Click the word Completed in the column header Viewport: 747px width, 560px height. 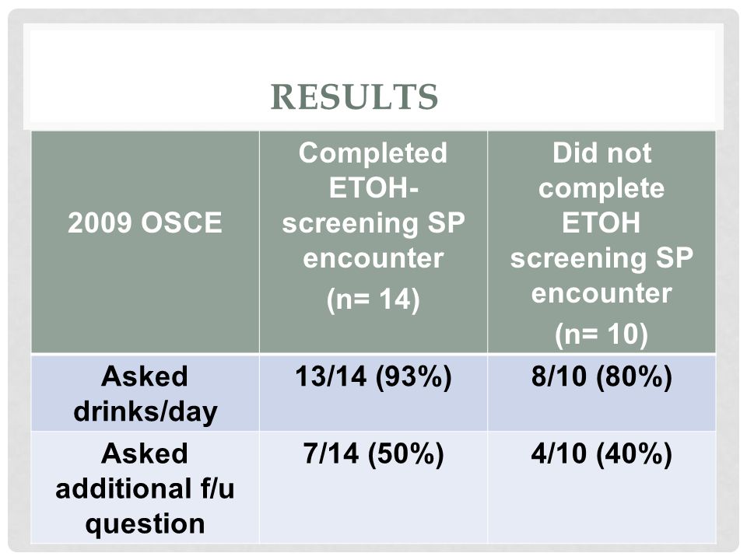click(373, 153)
